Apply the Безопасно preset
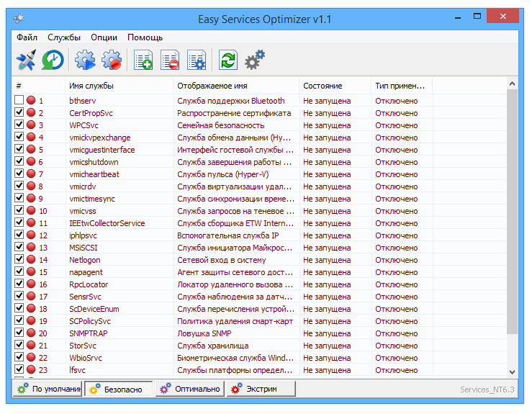 [x=118, y=389]
